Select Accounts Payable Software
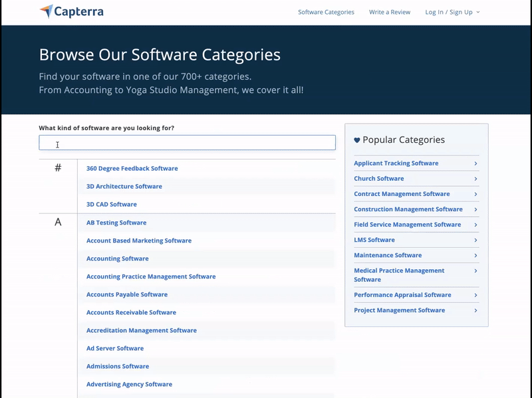532x398 pixels. [127, 294]
